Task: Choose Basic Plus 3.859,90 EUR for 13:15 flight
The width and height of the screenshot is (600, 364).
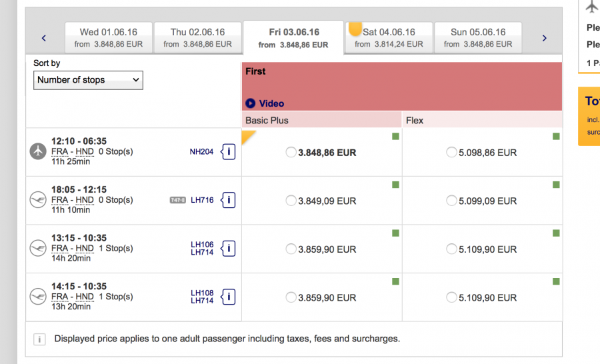Action: [291, 249]
